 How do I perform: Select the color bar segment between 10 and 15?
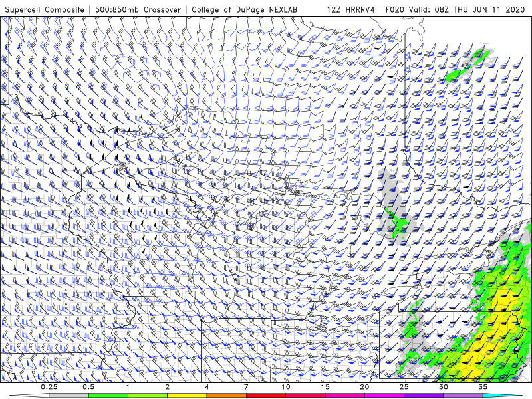pyautogui.click(x=305, y=396)
